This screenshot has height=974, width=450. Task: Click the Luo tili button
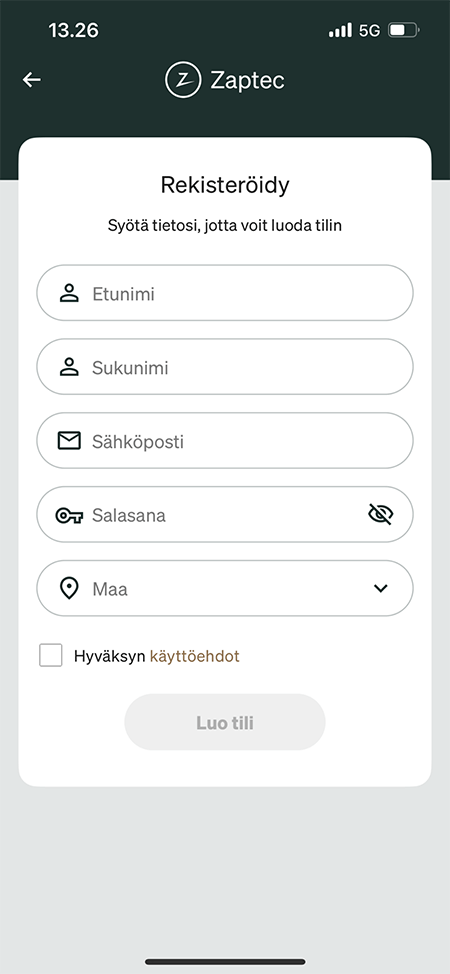click(225, 722)
